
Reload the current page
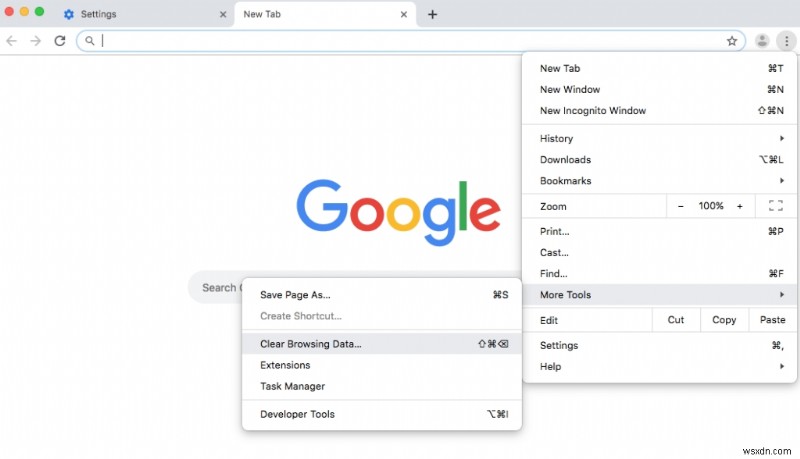[x=60, y=41]
